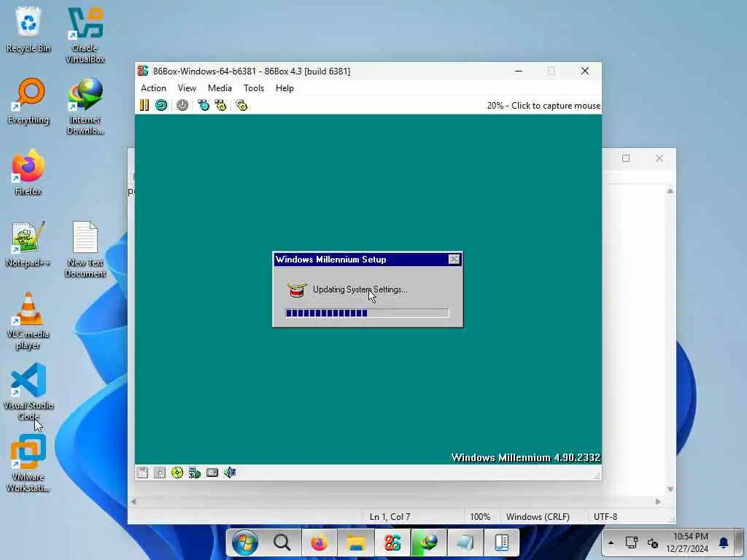Click Notepad vertical scrollbar down arrow
This screenshot has width=747, height=560.
(x=670, y=489)
